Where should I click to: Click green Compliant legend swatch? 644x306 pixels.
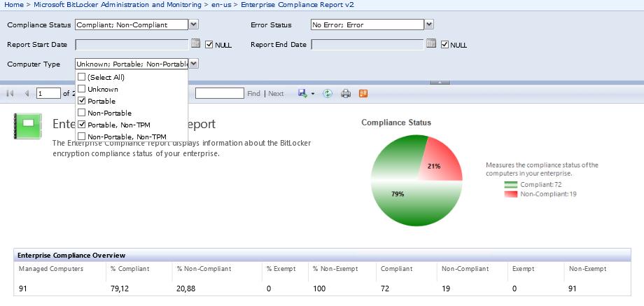(511, 185)
